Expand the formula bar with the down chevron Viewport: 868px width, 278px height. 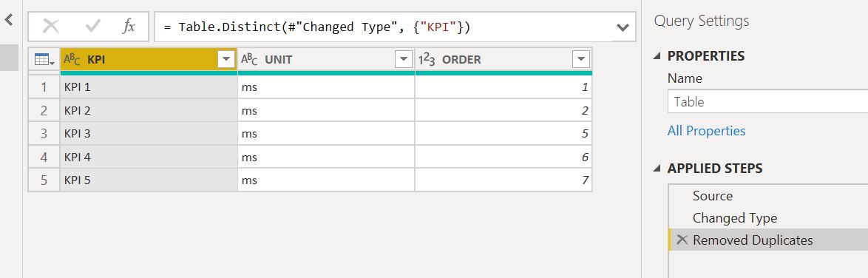[x=623, y=27]
